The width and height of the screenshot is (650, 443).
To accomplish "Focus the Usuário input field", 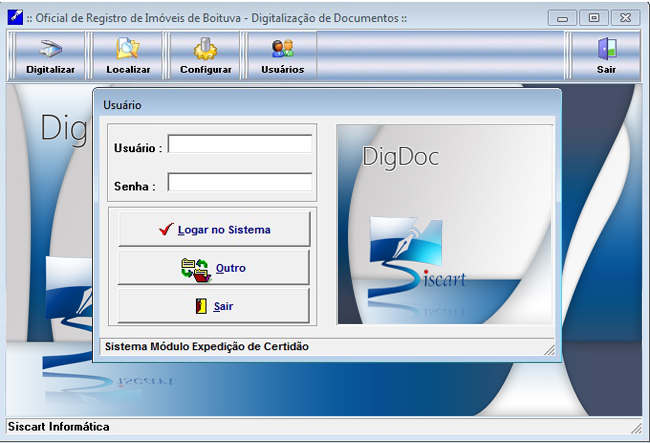I will click(x=240, y=144).
